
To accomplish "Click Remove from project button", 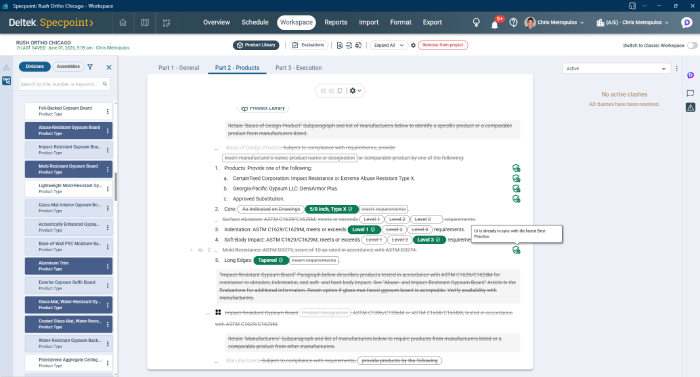I will coord(443,45).
